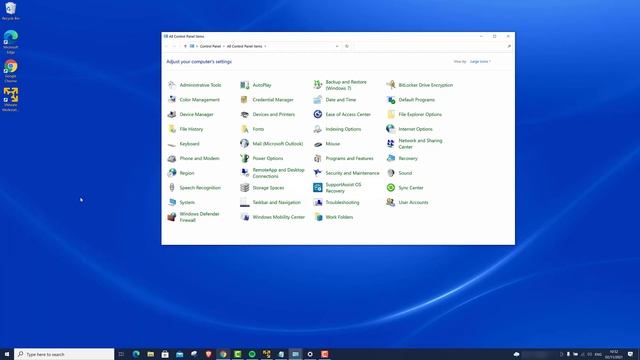The width and height of the screenshot is (640, 360).
Task: Open Credential Manager
Action: (x=267, y=100)
